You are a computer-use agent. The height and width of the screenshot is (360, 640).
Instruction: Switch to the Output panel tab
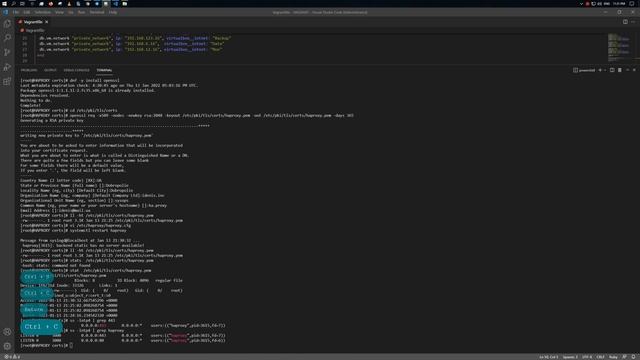click(50, 70)
